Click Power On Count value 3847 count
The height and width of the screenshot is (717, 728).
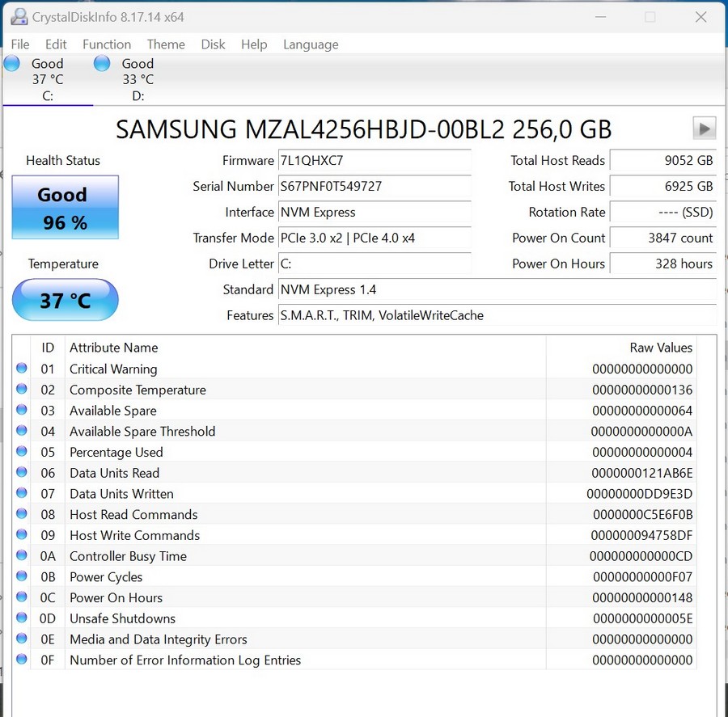(x=663, y=238)
